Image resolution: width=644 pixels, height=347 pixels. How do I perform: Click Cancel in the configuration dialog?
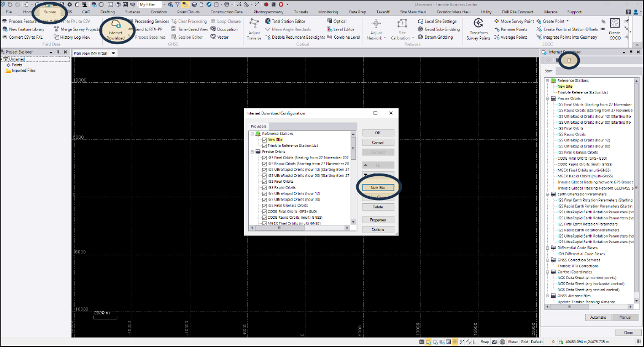378,143
